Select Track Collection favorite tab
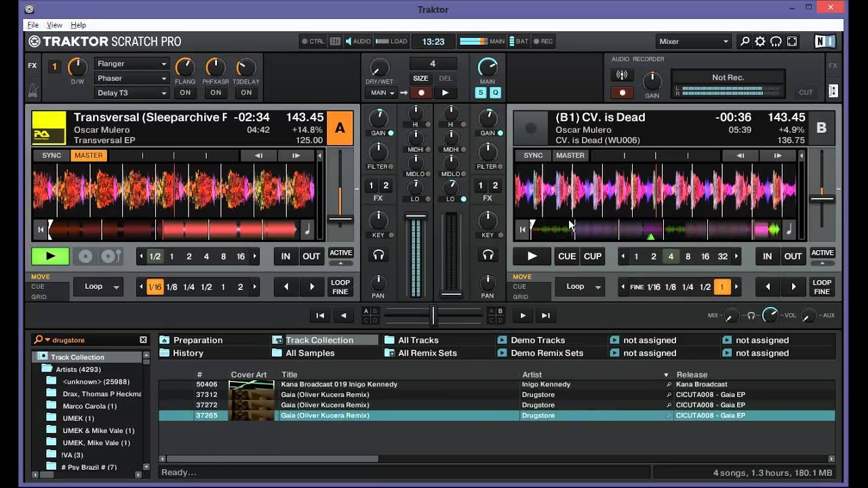 point(325,340)
